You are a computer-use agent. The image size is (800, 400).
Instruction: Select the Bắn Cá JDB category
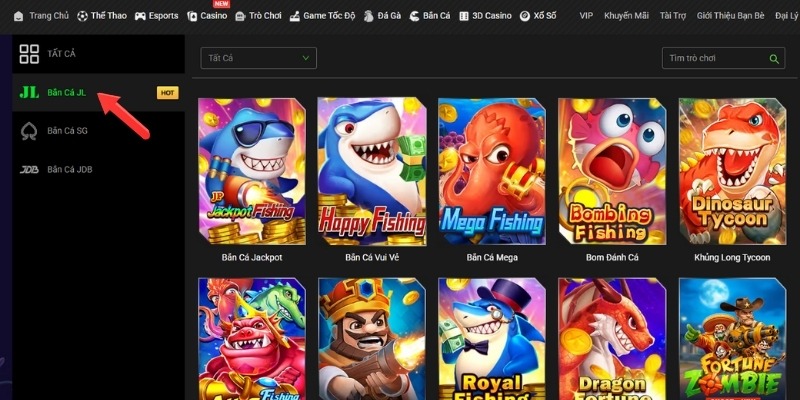click(x=98, y=170)
